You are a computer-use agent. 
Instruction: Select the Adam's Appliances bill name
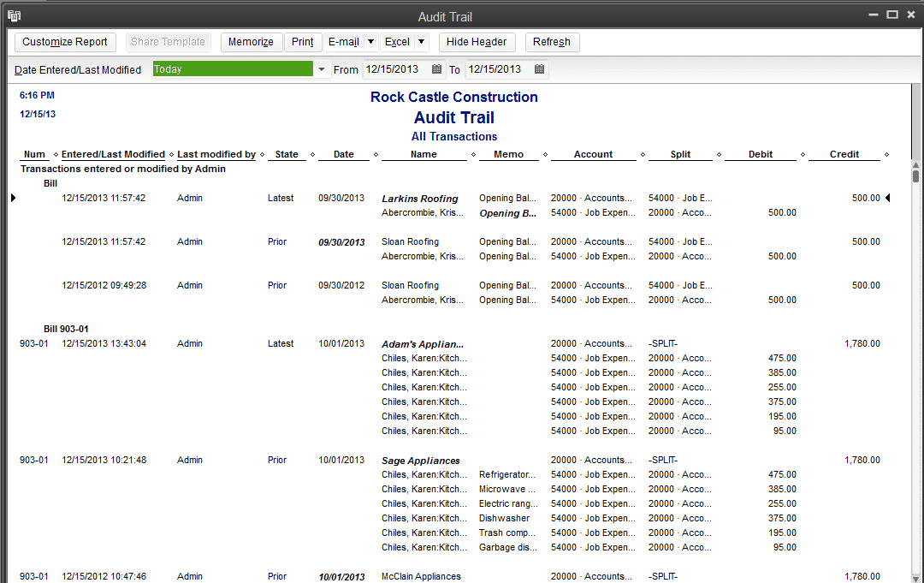point(423,344)
